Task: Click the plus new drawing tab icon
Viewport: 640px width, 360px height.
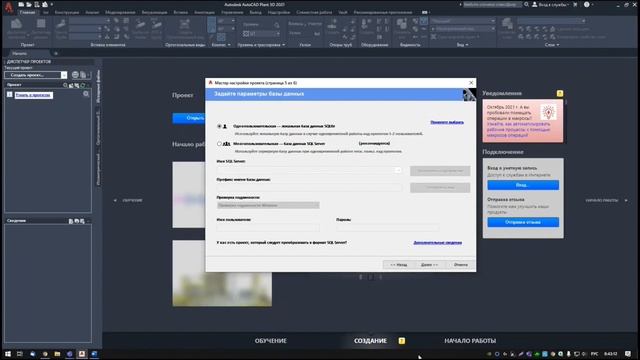Action: click(x=56, y=53)
